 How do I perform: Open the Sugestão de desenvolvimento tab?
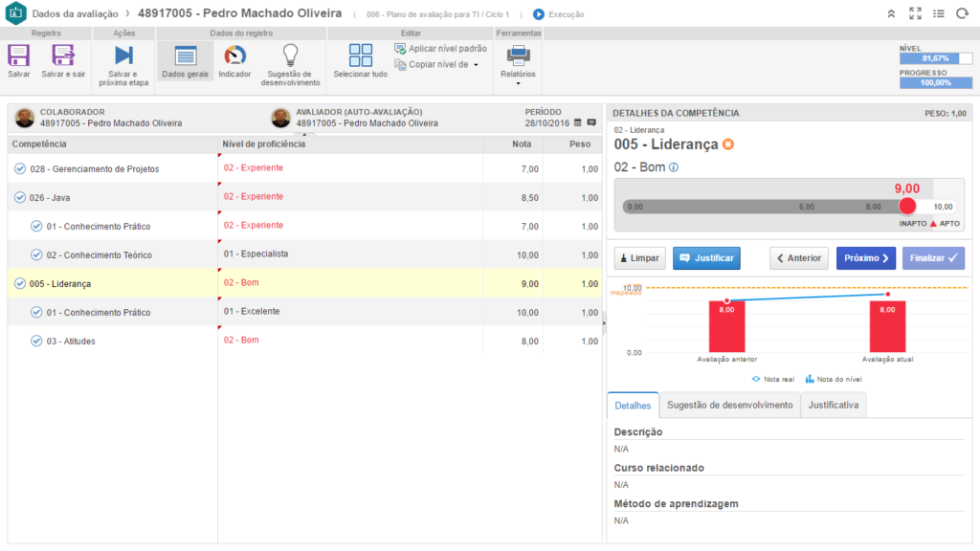pyautogui.click(x=729, y=406)
